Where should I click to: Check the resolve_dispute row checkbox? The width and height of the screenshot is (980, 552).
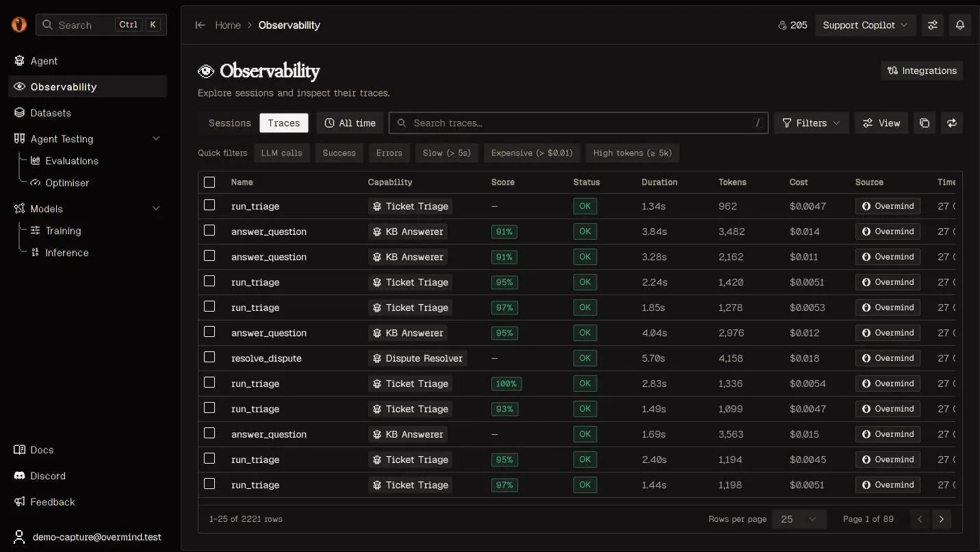click(209, 357)
